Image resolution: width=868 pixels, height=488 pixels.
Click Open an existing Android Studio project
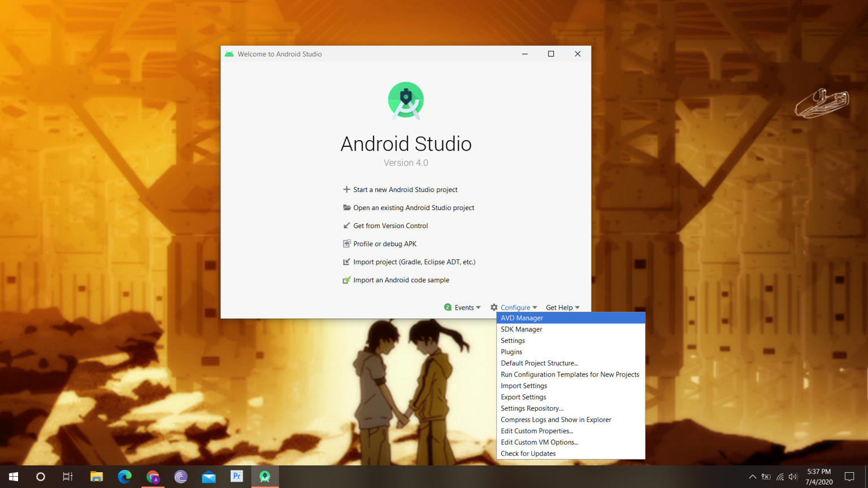click(414, 207)
